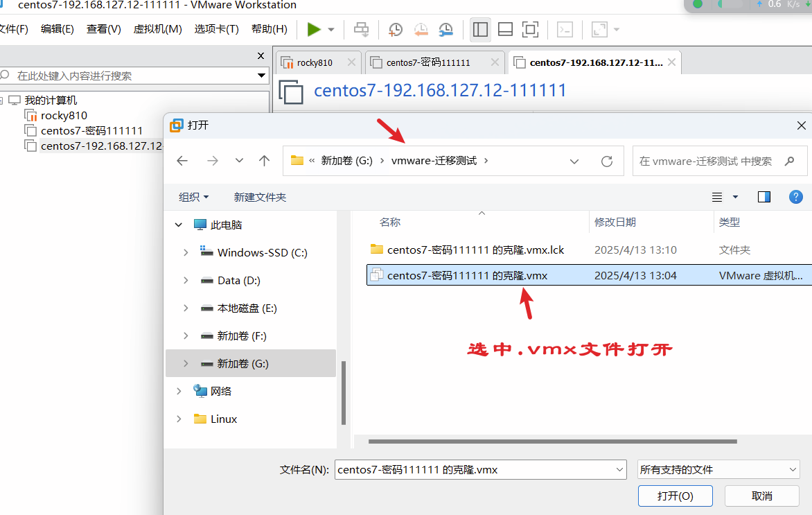Collapse the 此电脑 tree node
The image size is (812, 515).
pyautogui.click(x=179, y=225)
